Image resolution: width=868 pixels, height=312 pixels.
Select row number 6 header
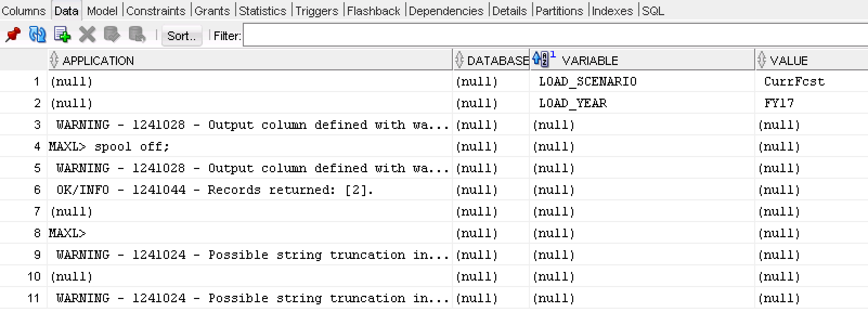(x=37, y=190)
